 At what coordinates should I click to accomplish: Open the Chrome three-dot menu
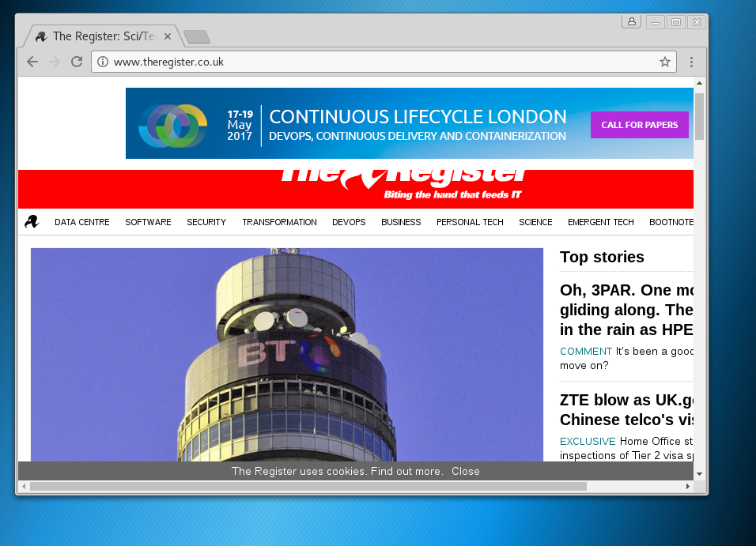point(691,62)
